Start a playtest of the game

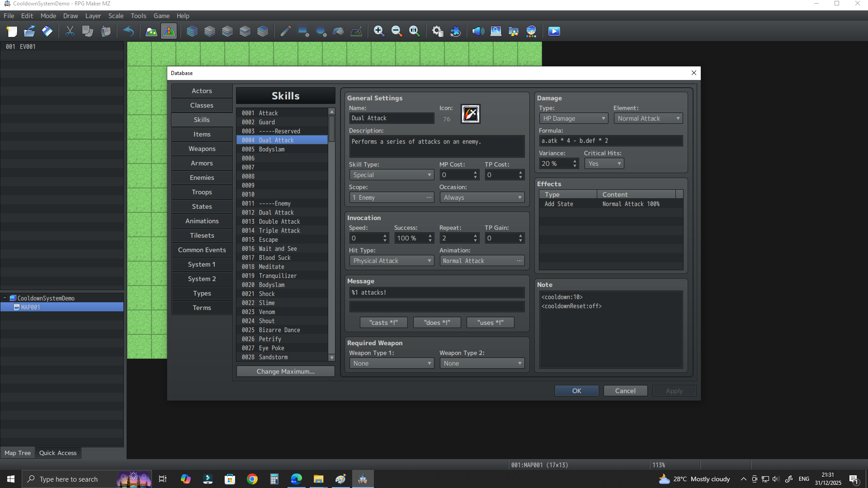[553, 31]
